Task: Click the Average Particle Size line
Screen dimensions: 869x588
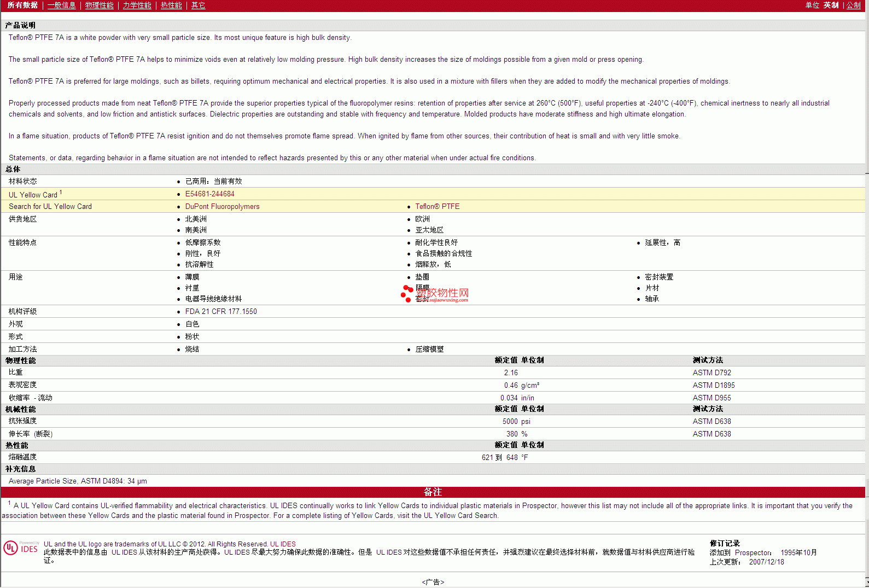Action: tap(78, 481)
